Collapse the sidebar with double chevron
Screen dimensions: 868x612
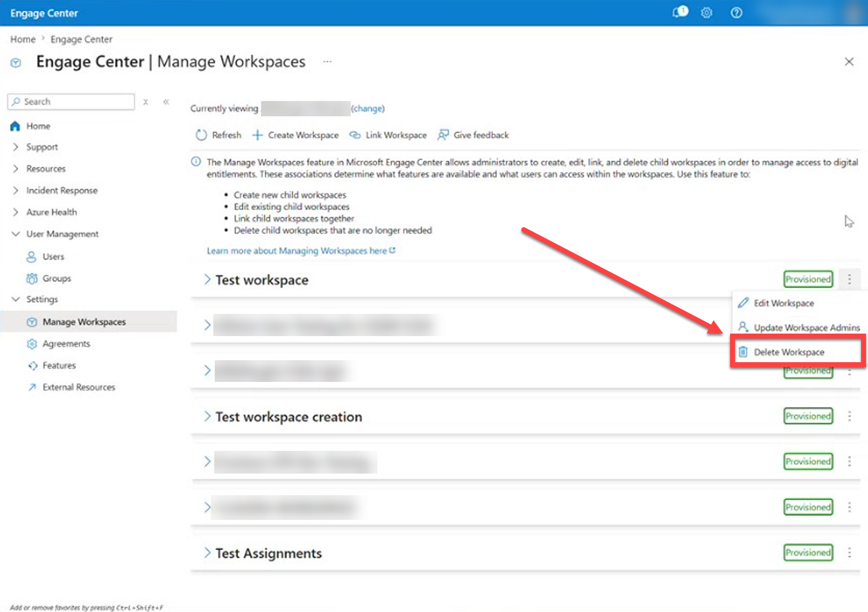(x=166, y=102)
